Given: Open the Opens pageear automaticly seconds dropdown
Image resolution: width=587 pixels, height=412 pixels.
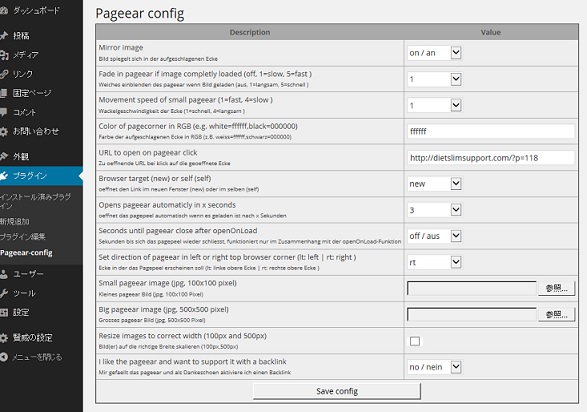Looking at the screenshot, I should (434, 210).
